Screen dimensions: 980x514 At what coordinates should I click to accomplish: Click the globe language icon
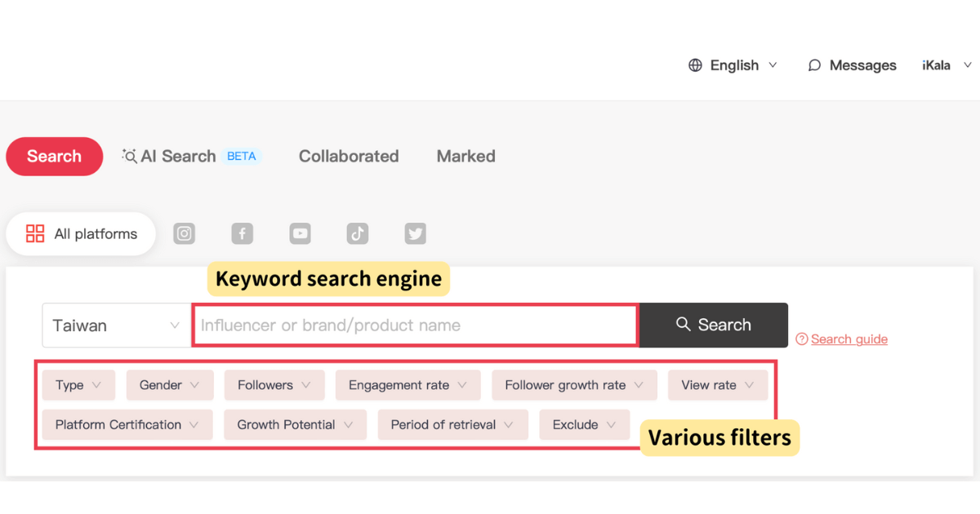point(695,65)
